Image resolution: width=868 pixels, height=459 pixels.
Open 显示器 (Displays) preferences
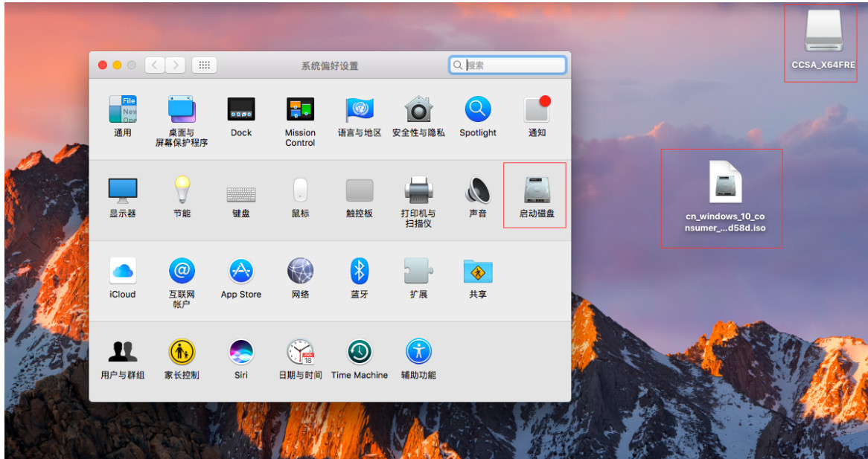pos(122,192)
